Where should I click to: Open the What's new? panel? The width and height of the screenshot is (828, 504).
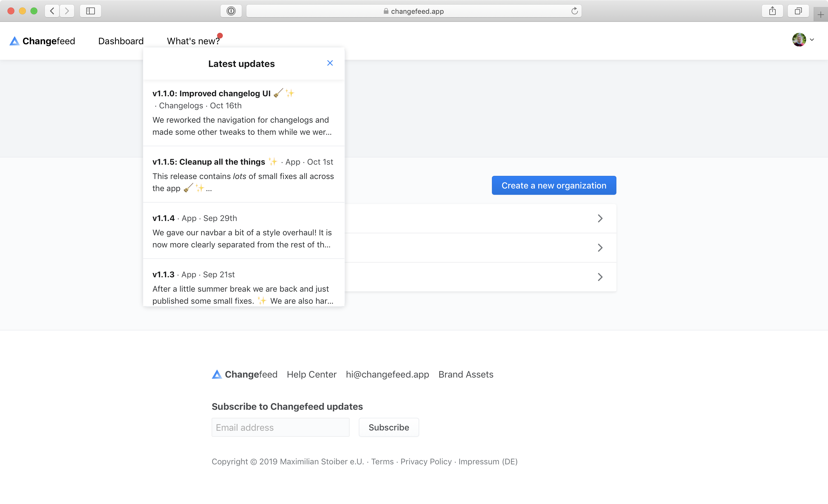(x=193, y=41)
